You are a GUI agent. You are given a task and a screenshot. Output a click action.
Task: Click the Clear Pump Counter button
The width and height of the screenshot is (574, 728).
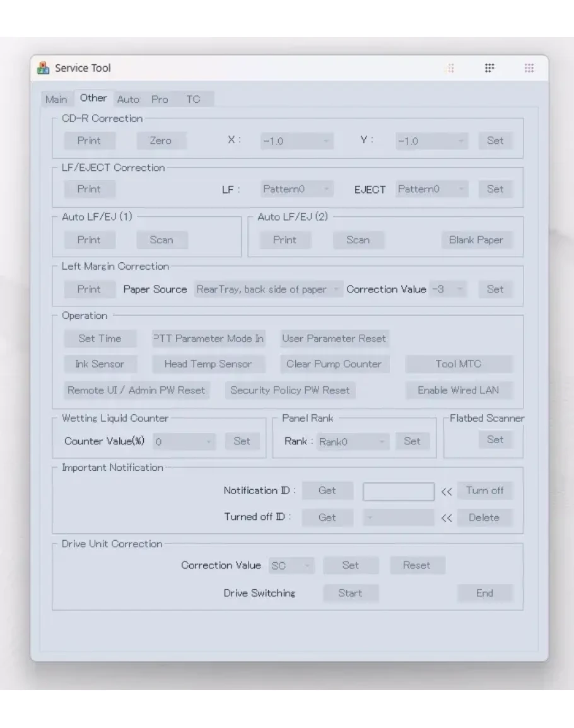pyautogui.click(x=334, y=364)
